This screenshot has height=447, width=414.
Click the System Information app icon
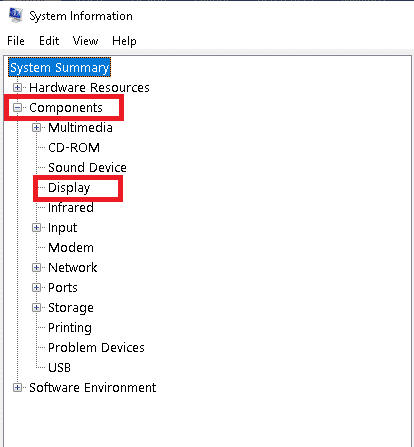click(15, 15)
